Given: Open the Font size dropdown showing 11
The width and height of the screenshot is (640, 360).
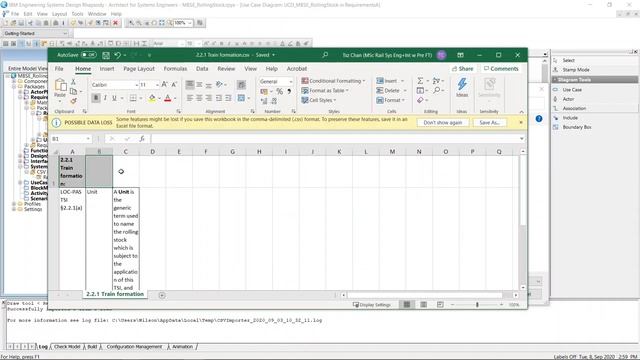Looking at the screenshot, I should coord(158,85).
